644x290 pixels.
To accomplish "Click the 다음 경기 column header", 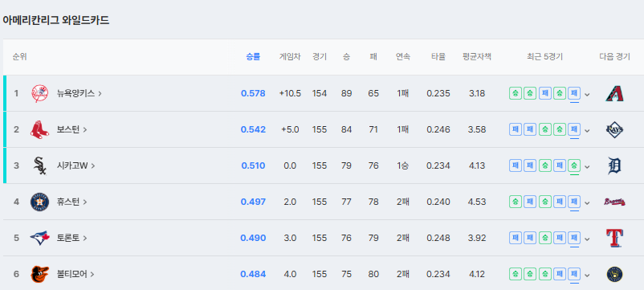I will click(614, 57).
